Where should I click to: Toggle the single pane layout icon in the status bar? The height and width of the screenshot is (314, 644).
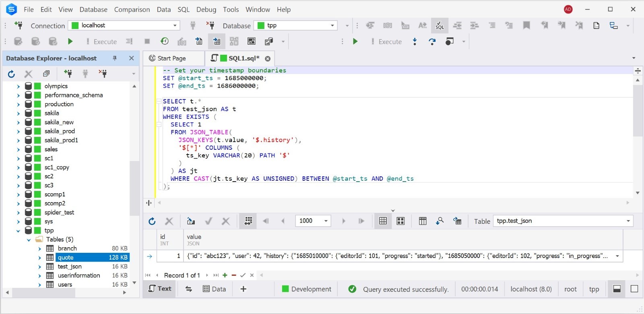pos(634,289)
